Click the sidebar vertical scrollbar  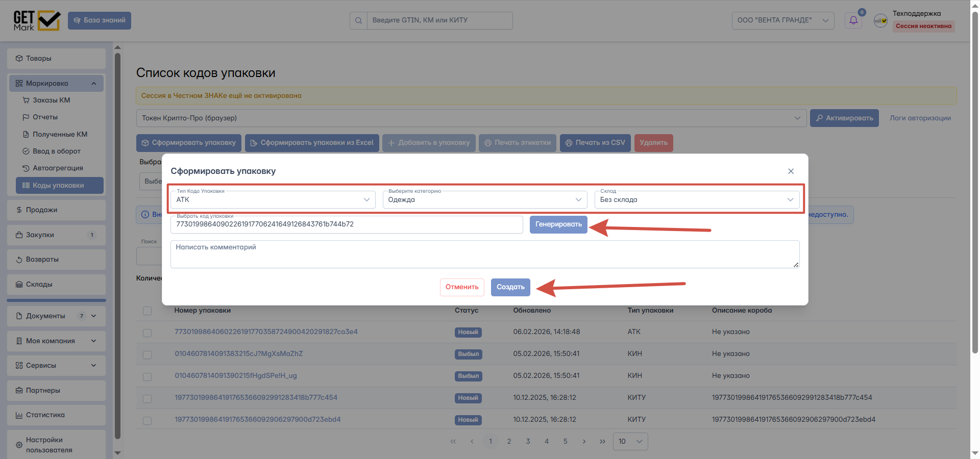117,245
